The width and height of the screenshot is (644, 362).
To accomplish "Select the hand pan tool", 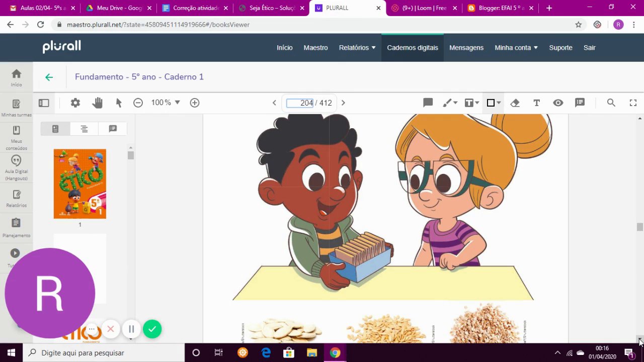I will click(97, 103).
